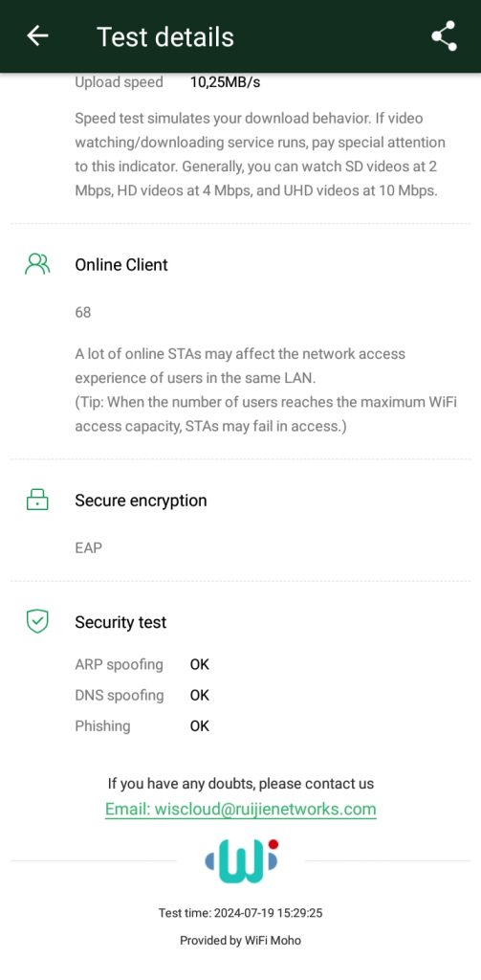481x980 pixels.
Task: Tap the Security test heading
Action: [120, 622]
